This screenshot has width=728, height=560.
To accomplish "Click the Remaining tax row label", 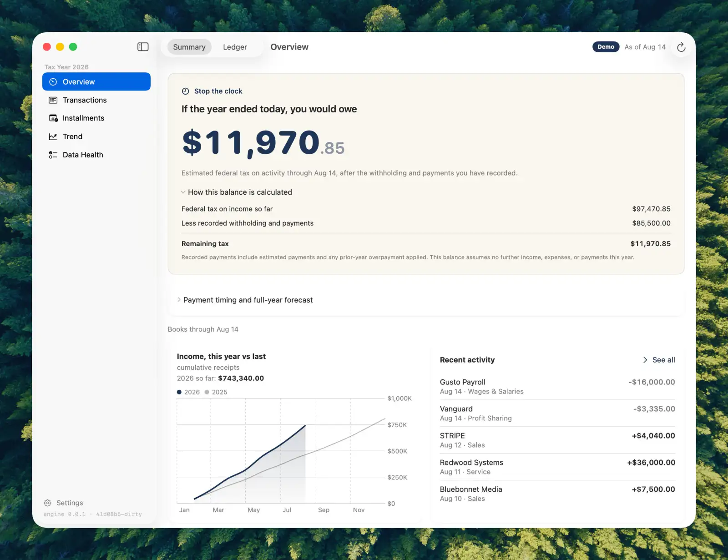I will (x=205, y=244).
